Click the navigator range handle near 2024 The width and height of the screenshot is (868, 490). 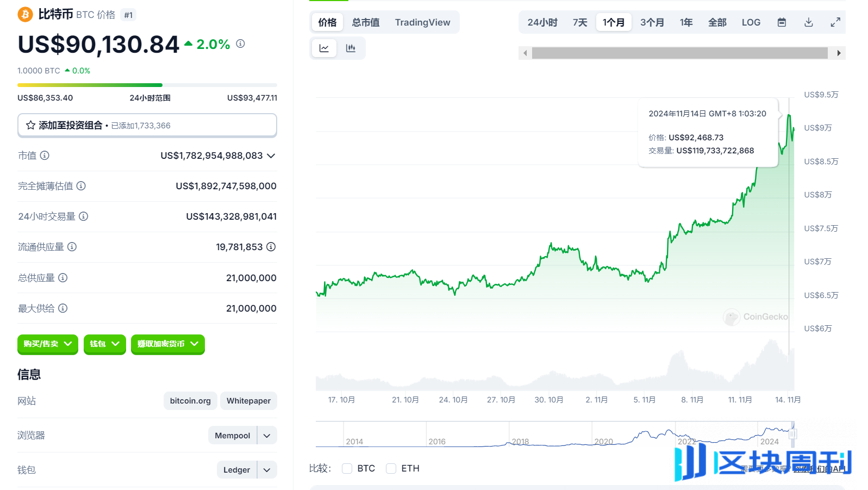[792, 434]
